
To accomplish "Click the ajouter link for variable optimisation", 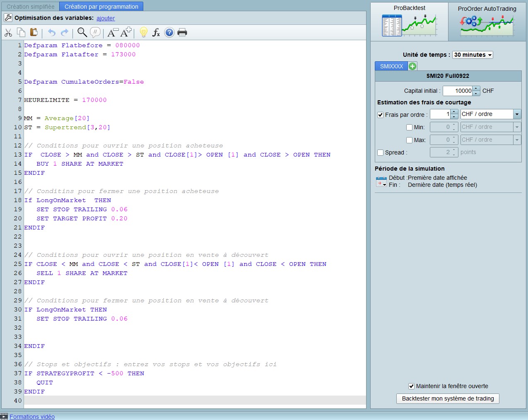I will pos(106,18).
